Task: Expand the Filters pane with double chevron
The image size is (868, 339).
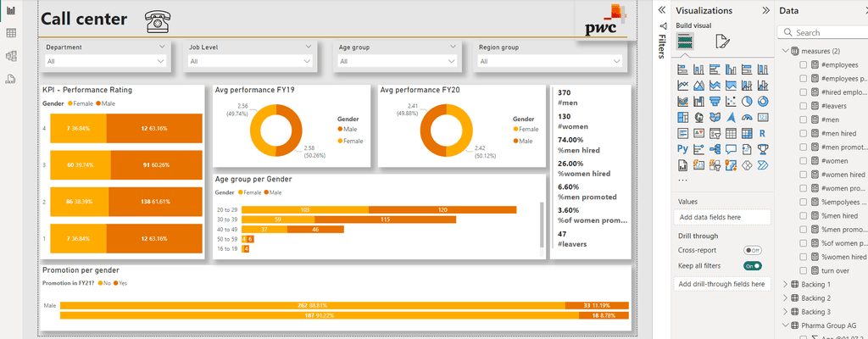Action: (x=661, y=10)
